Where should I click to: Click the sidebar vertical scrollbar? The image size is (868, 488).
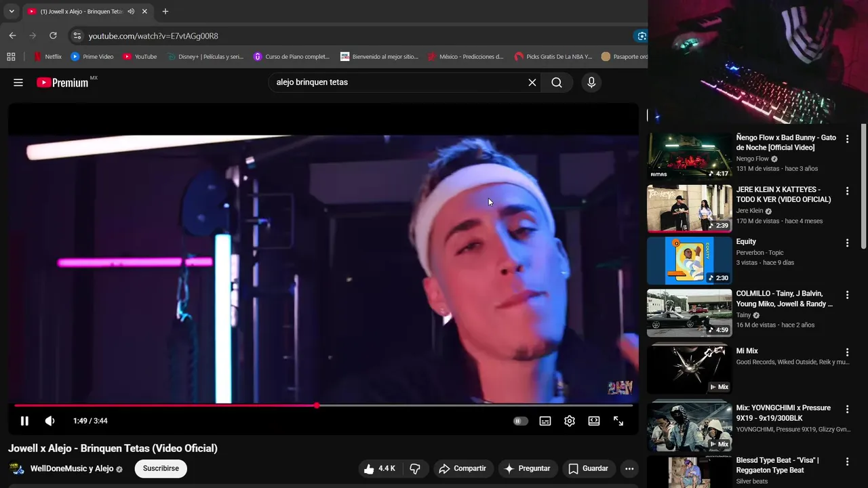[x=863, y=186]
